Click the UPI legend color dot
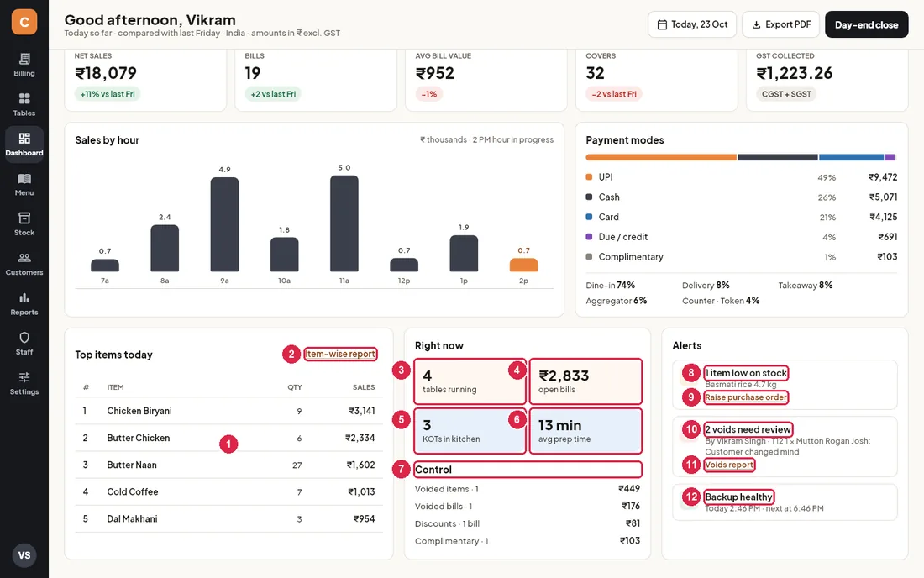The width and height of the screenshot is (924, 578). (x=589, y=176)
